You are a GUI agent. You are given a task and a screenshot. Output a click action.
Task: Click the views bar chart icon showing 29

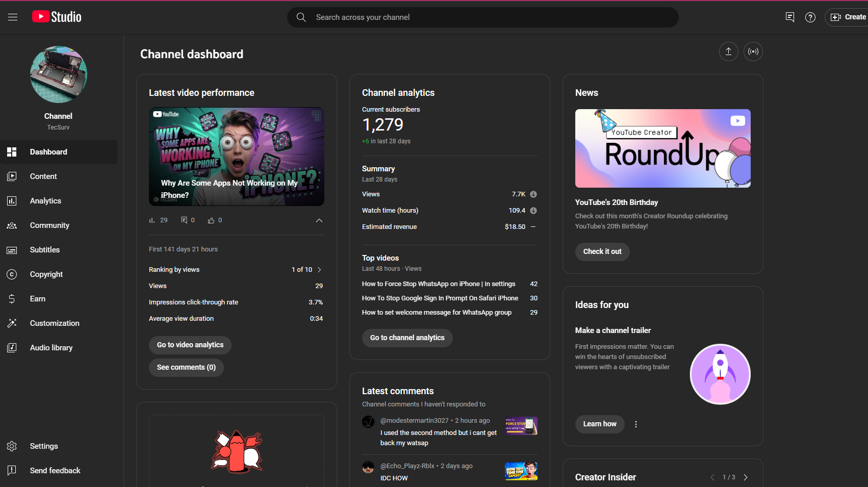coord(151,220)
